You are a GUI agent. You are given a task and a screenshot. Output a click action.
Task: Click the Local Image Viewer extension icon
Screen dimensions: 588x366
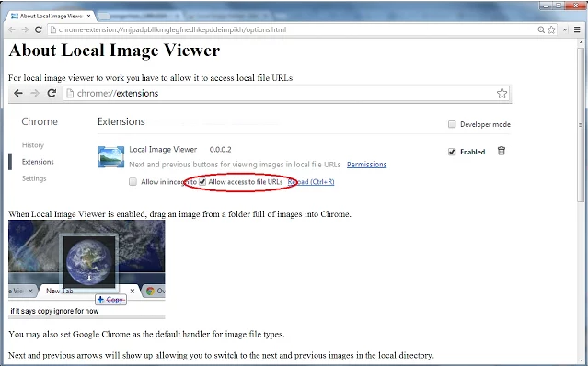[x=111, y=157]
